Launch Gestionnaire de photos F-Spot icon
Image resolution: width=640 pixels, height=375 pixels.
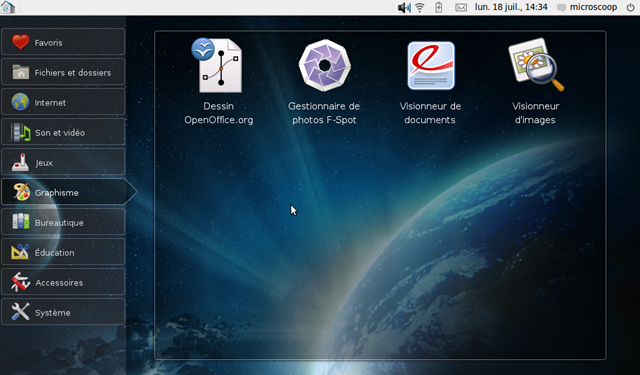click(325, 65)
